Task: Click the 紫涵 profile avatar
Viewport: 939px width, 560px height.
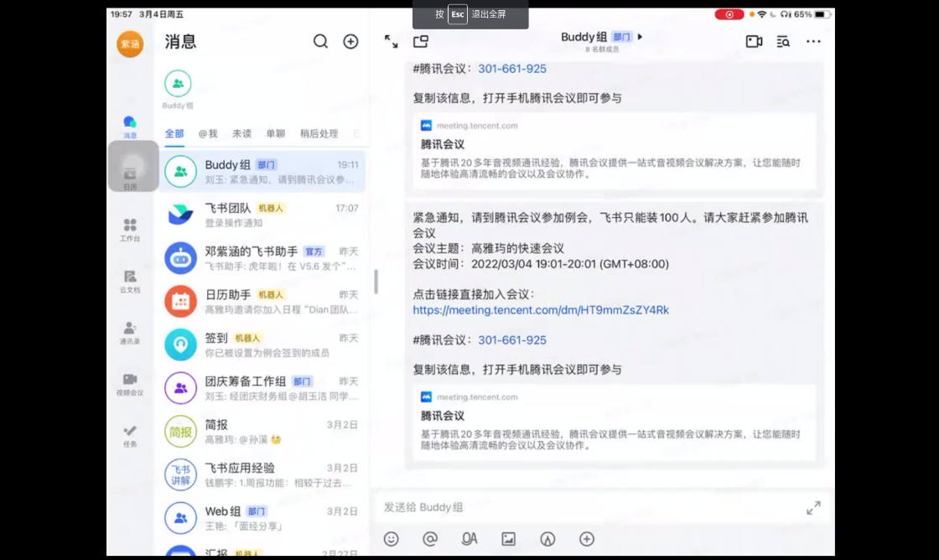Action: tap(130, 44)
